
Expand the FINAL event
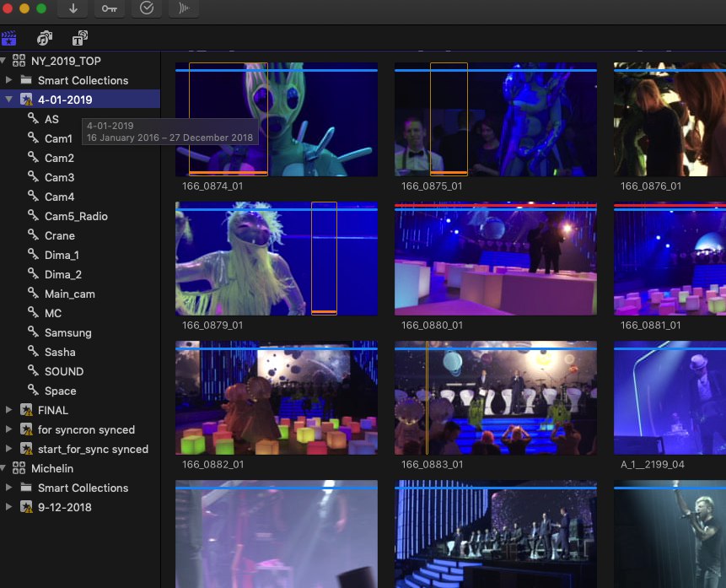(8, 410)
